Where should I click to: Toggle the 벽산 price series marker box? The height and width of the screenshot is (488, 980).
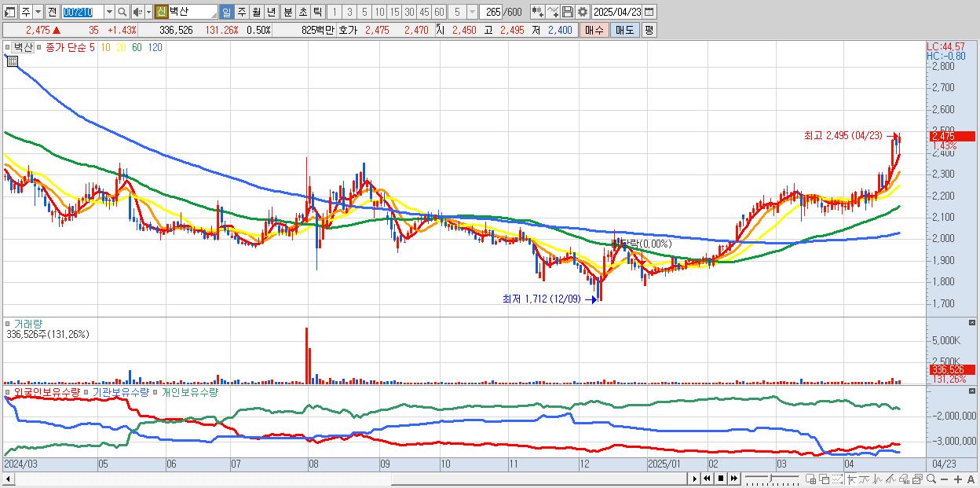7,47
